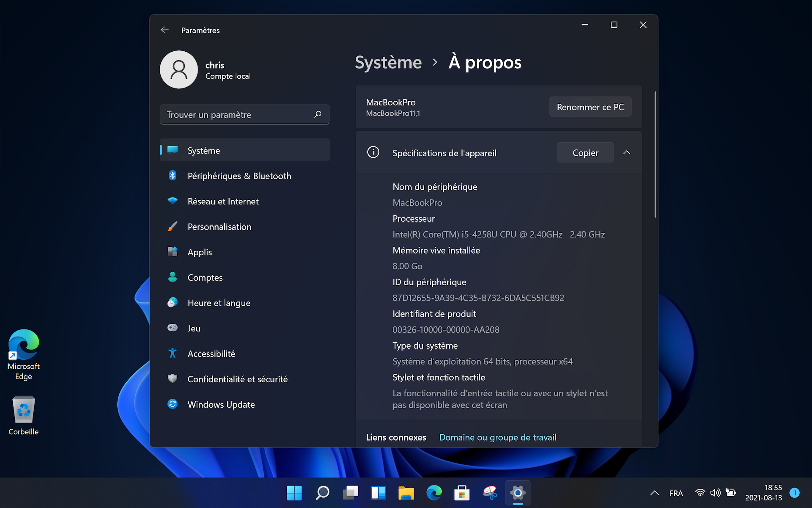The image size is (812, 508).
Task: Open the Widgets taskbar icon
Action: click(x=378, y=493)
